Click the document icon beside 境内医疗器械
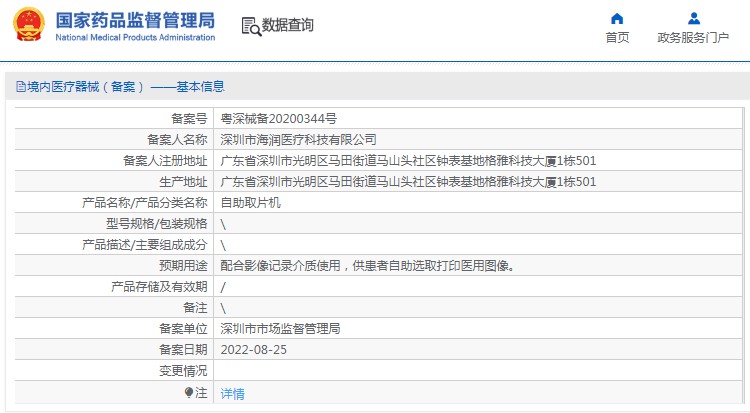Image resolution: width=750 pixels, height=413 pixels. click(21, 87)
